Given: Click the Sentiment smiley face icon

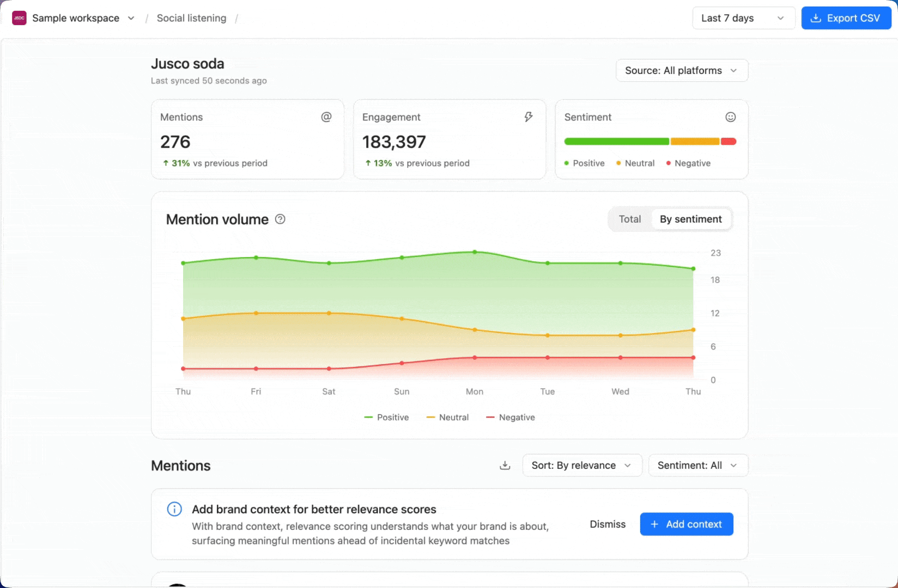Looking at the screenshot, I should coord(731,117).
